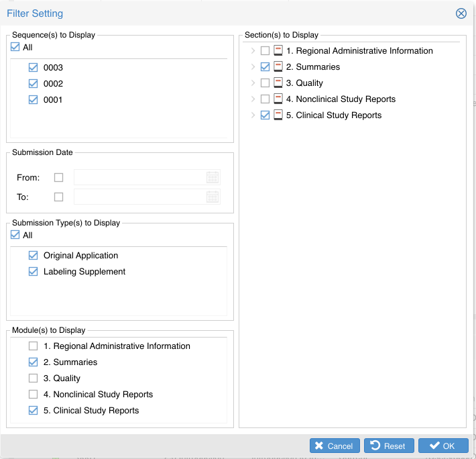The width and height of the screenshot is (476, 459).
Task: Uncheck sequence 0003 checkbox
Action: pyautogui.click(x=34, y=68)
